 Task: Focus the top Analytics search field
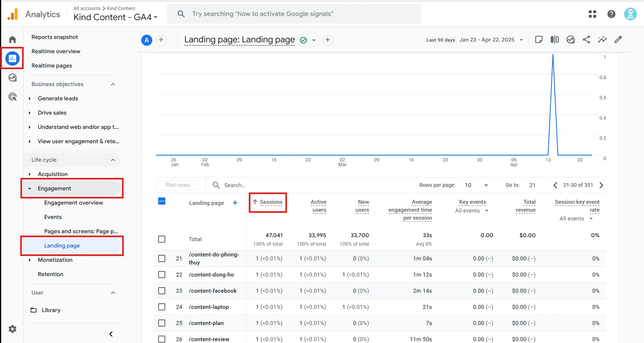pos(294,14)
